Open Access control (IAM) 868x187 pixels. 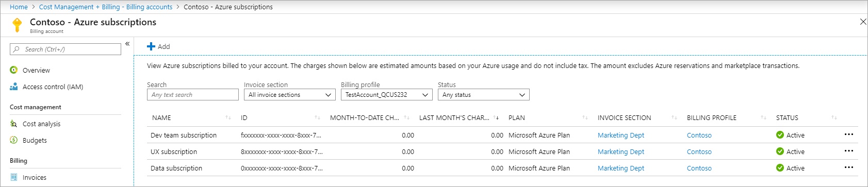click(53, 87)
